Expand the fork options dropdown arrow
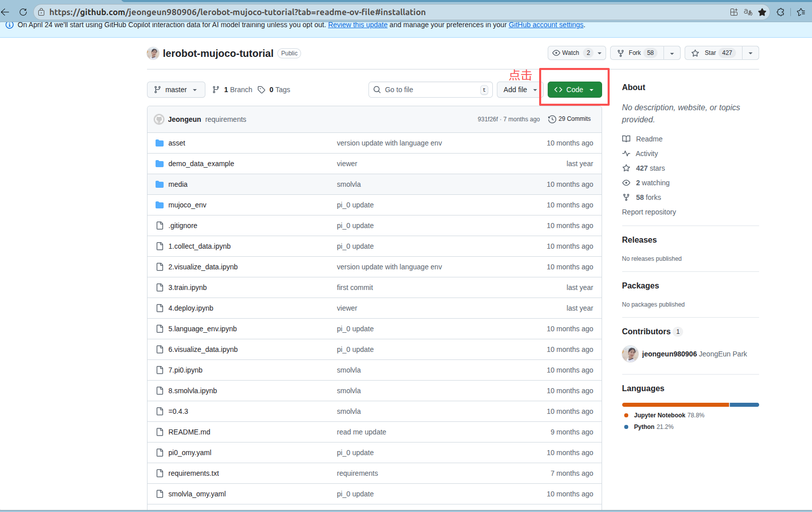This screenshot has width=812, height=512. pyautogui.click(x=672, y=53)
